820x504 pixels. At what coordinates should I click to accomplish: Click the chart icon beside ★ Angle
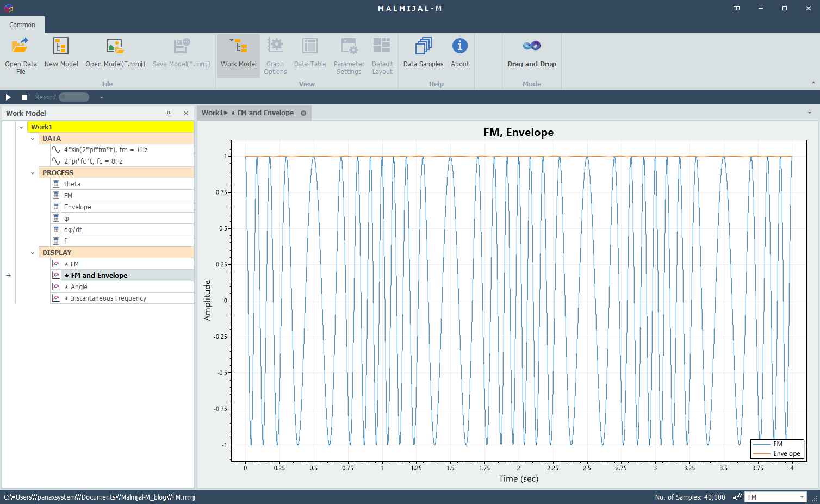coord(56,287)
